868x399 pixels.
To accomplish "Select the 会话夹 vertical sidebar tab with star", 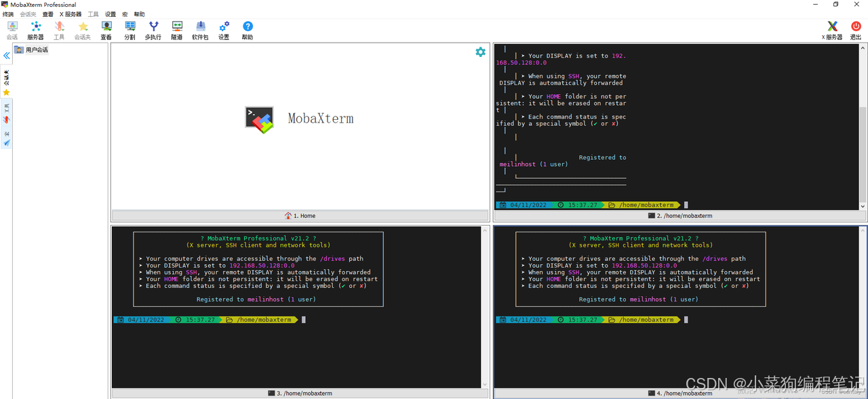I will click(x=6, y=82).
